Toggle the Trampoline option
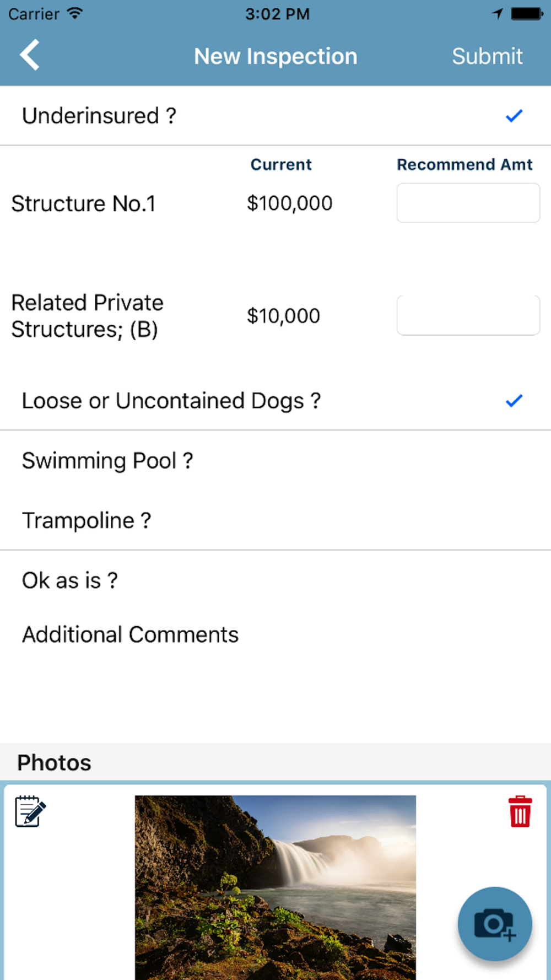The width and height of the screenshot is (551, 980). pos(275,520)
